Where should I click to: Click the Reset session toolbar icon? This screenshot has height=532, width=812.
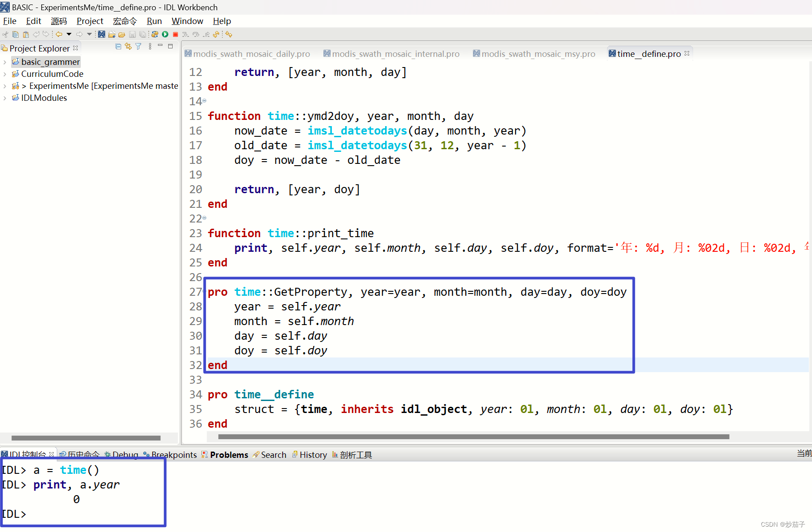pos(216,34)
